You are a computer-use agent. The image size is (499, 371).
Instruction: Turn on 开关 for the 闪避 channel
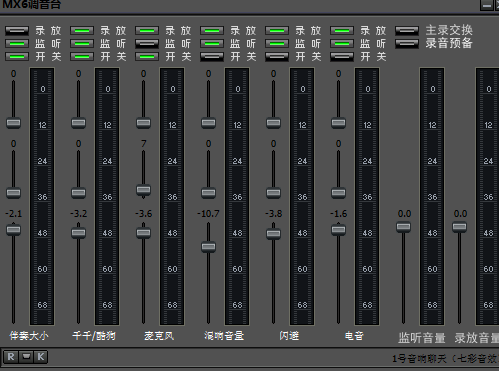click(x=277, y=56)
